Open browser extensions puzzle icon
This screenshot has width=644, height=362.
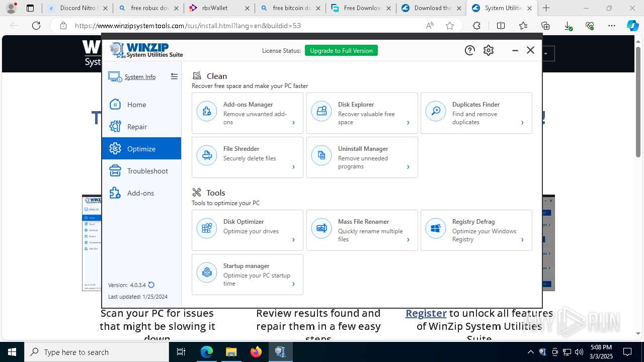click(x=476, y=26)
